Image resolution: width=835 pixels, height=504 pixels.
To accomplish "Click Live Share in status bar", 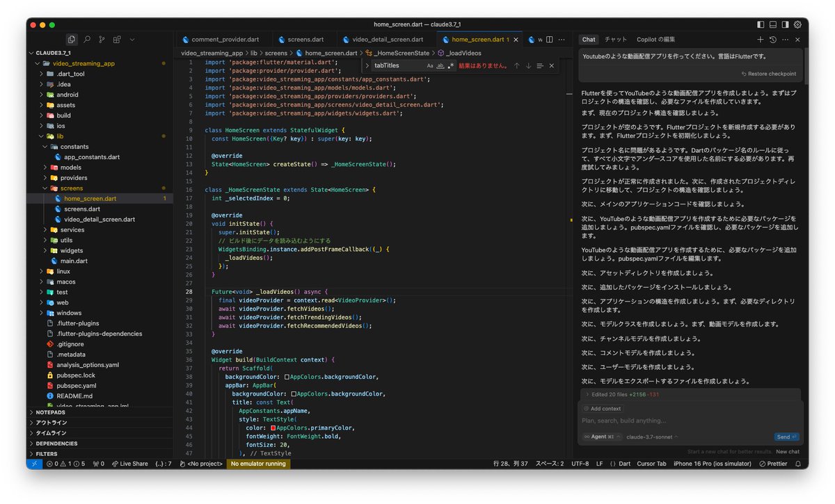I will pyautogui.click(x=129, y=464).
